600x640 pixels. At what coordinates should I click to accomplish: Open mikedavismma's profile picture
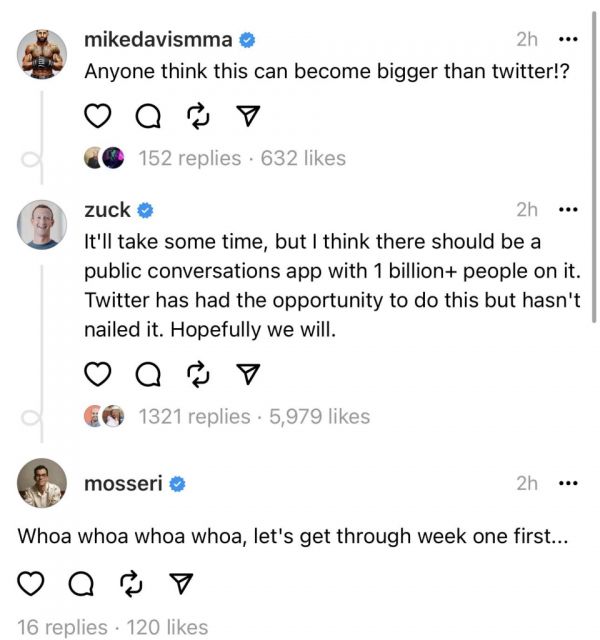[42, 53]
